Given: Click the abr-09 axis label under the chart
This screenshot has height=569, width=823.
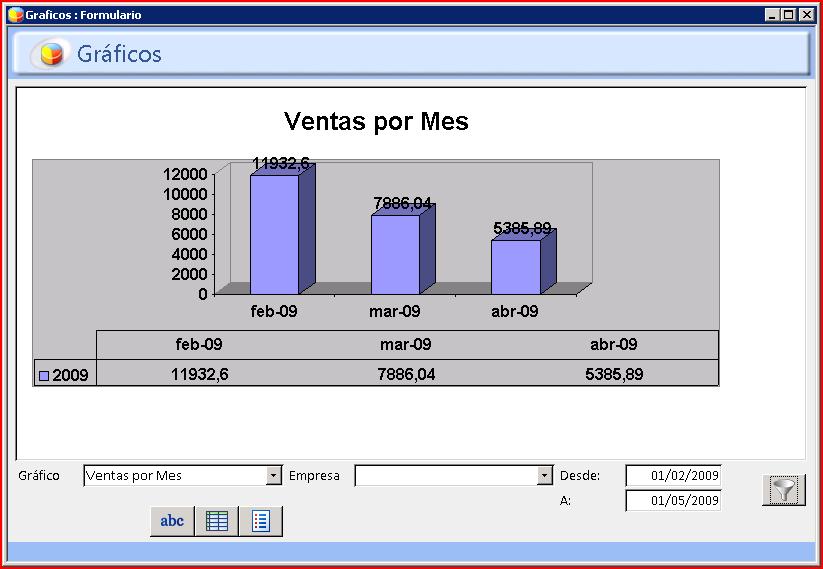Looking at the screenshot, I should [x=515, y=311].
